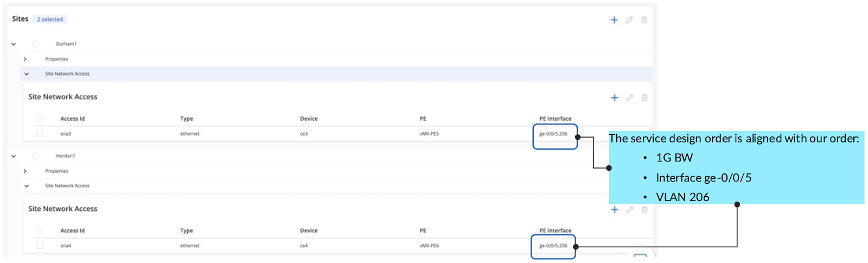Sort by Access Id in Durham1 table
The width and height of the screenshot is (868, 263).
click(x=73, y=118)
